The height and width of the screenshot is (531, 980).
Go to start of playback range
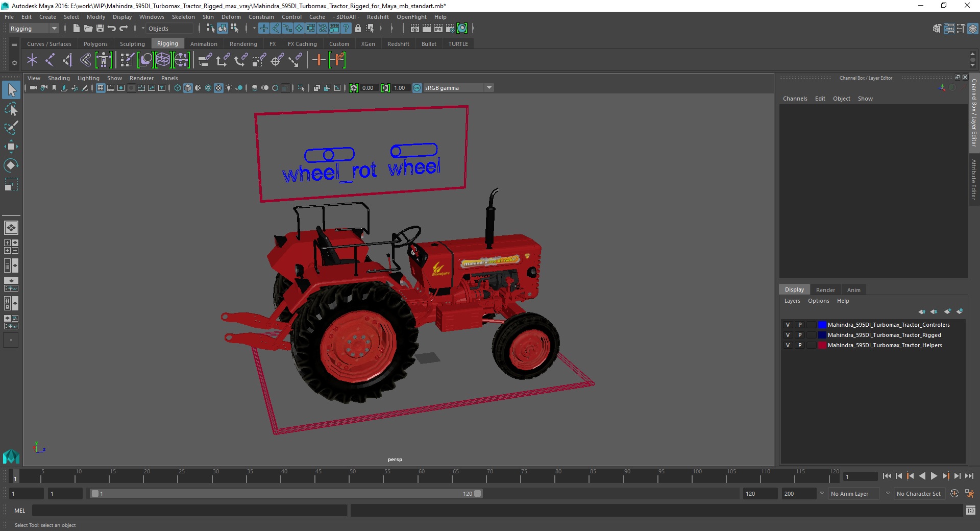887,476
